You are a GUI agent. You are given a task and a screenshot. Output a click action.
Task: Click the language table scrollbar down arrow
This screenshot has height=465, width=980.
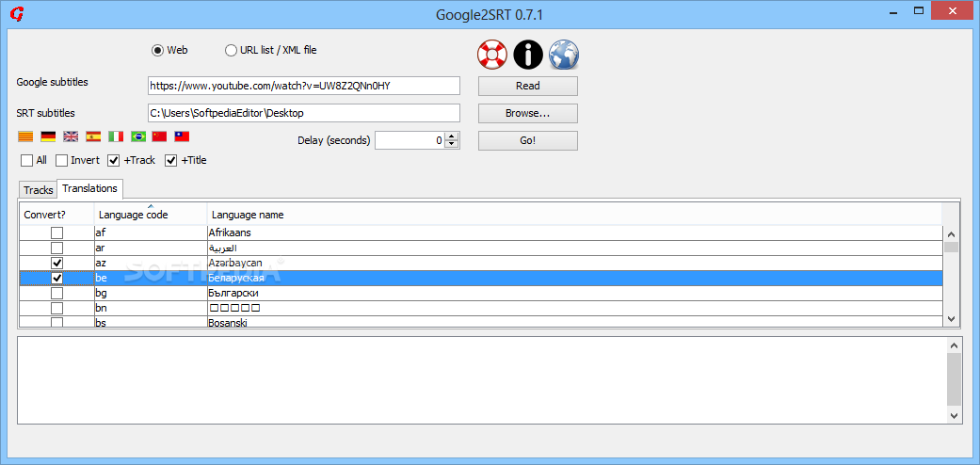(951, 319)
